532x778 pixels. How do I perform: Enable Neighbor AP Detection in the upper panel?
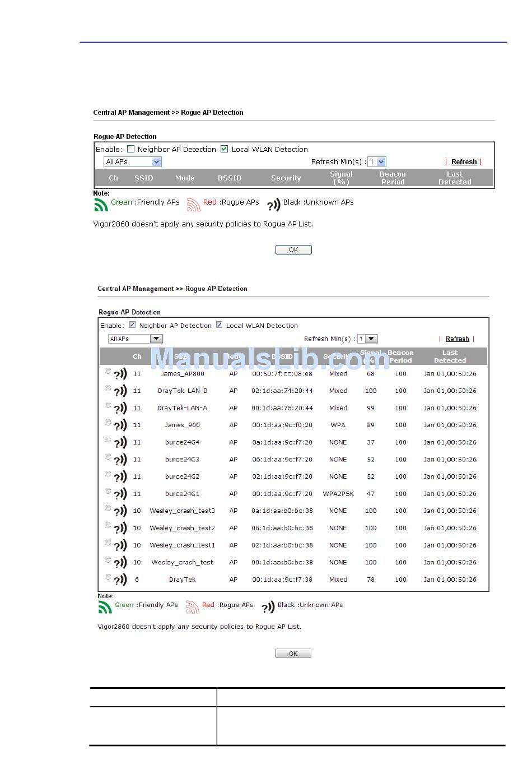tap(131, 149)
